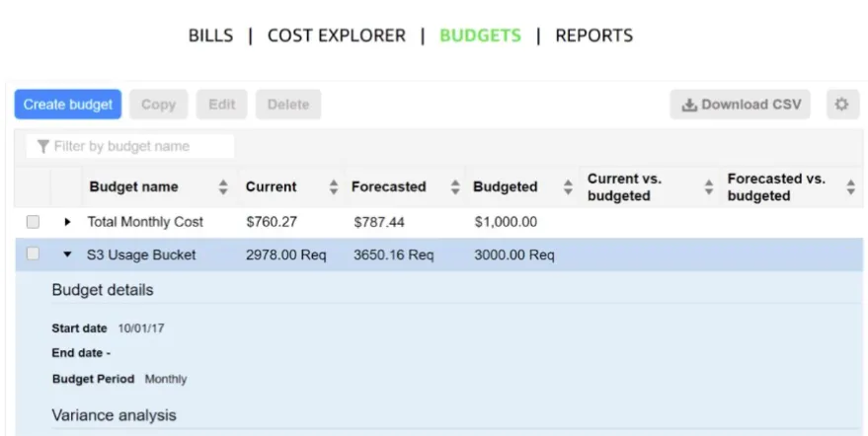Sort by Current vs. budgeted arrows
868x436 pixels.
(709, 187)
